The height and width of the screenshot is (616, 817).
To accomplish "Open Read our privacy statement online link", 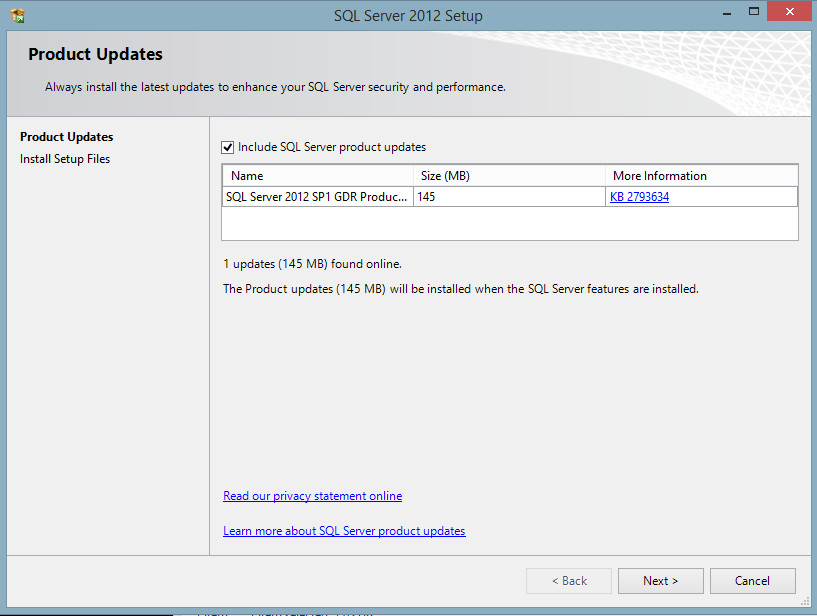I will pyautogui.click(x=313, y=496).
